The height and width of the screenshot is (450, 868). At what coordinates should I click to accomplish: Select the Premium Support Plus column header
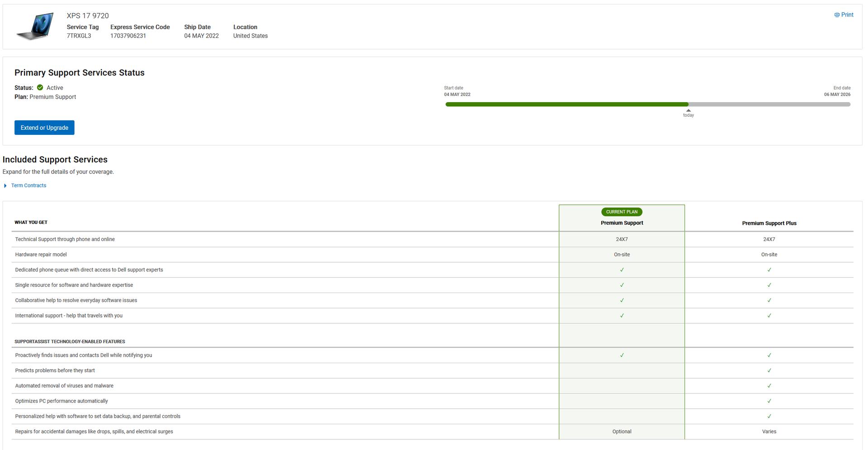769,223
